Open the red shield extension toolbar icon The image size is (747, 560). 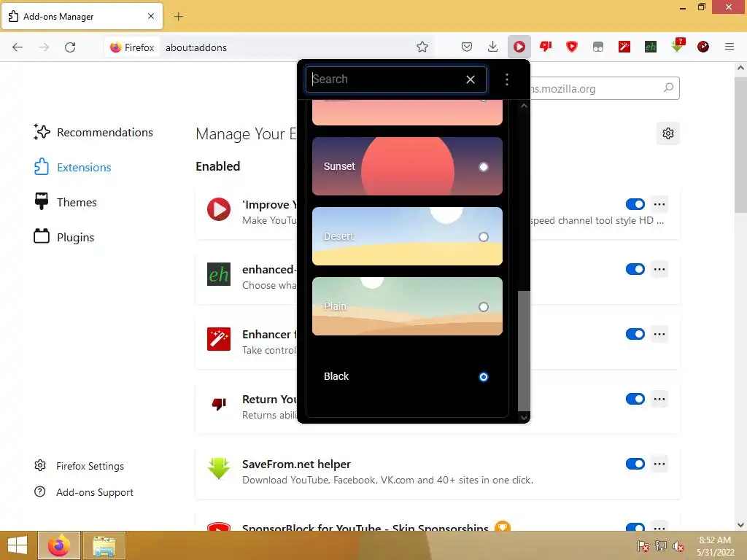[x=572, y=47]
